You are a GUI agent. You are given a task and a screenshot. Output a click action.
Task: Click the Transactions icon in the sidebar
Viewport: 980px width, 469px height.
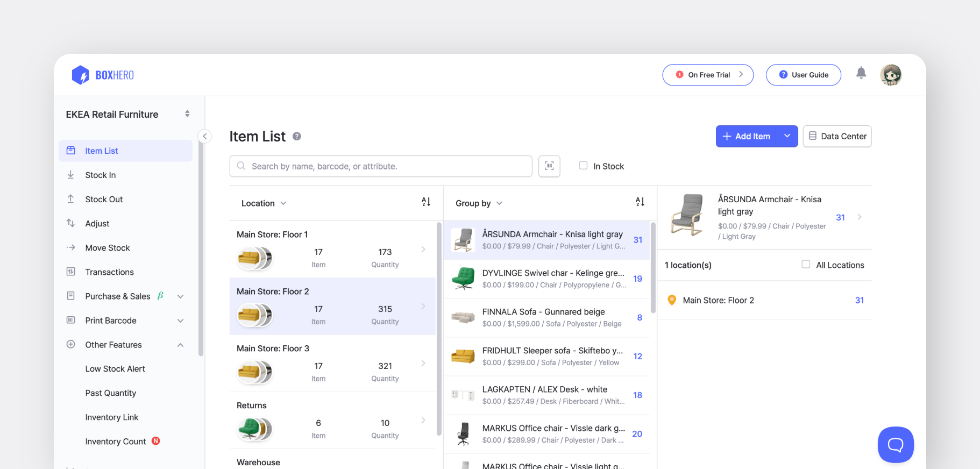coord(70,272)
